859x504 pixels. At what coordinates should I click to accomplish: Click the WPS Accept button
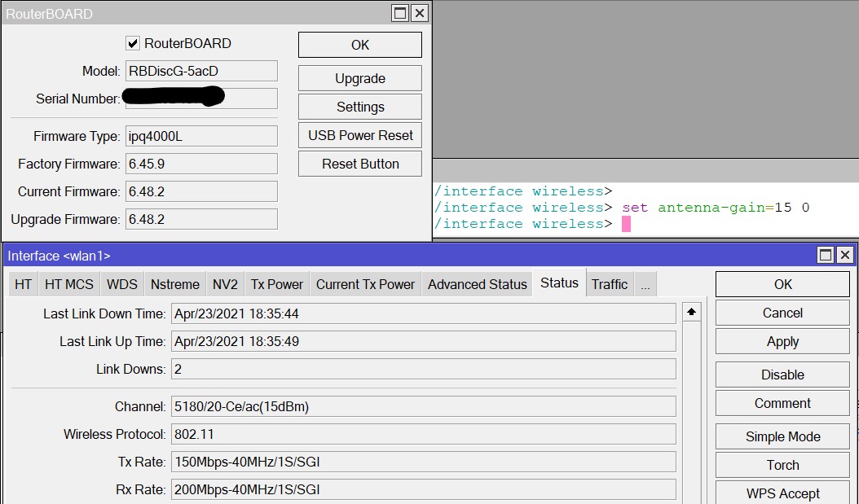click(x=783, y=493)
